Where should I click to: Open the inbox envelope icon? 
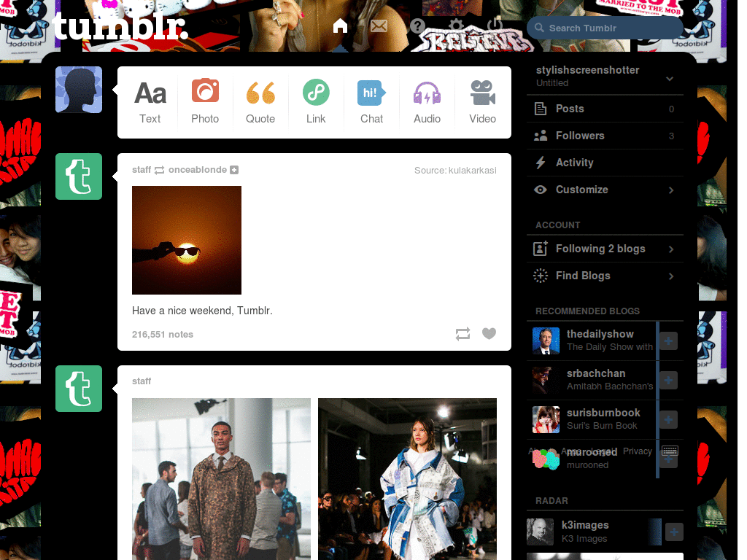(379, 26)
